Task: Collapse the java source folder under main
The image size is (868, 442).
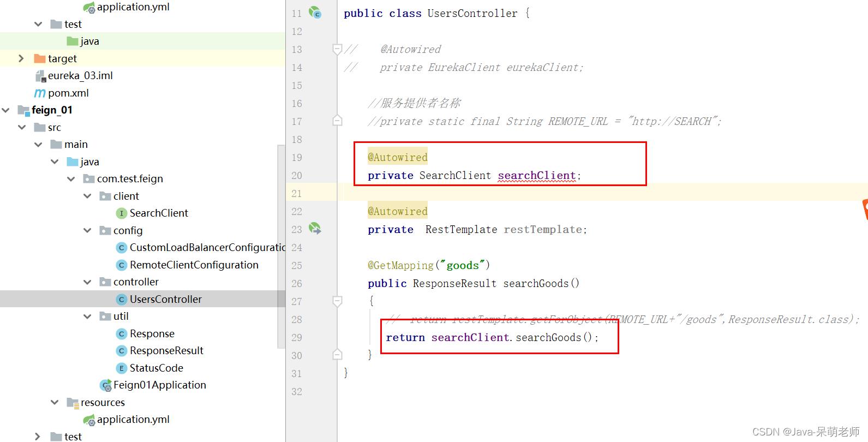Action: pyautogui.click(x=55, y=162)
